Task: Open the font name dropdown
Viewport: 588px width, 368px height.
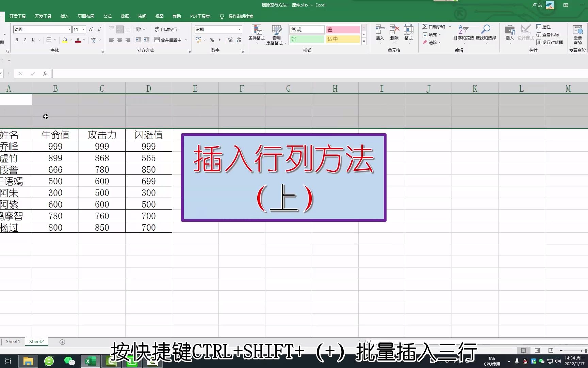Action: click(69, 29)
